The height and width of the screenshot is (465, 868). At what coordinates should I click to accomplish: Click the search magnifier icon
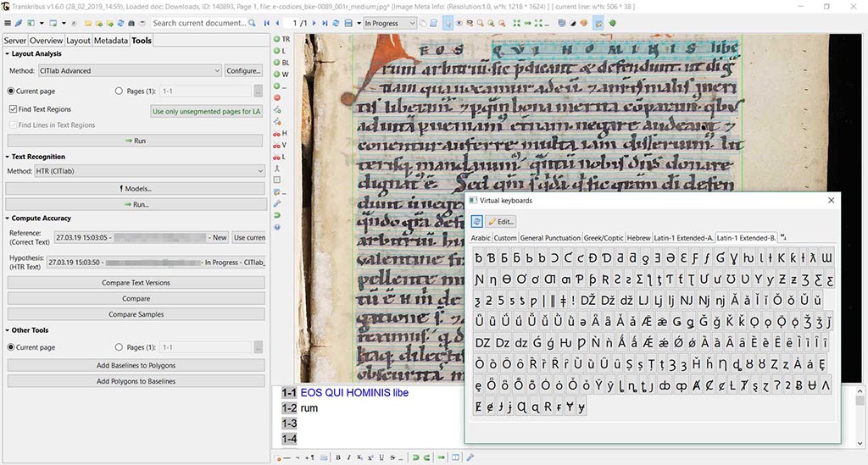[x=252, y=23]
